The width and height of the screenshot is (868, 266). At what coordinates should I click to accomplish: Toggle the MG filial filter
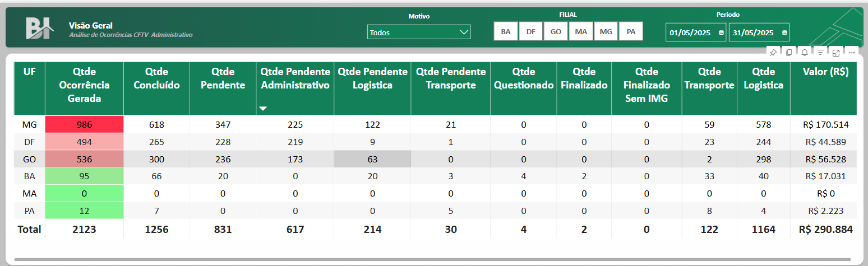point(606,31)
